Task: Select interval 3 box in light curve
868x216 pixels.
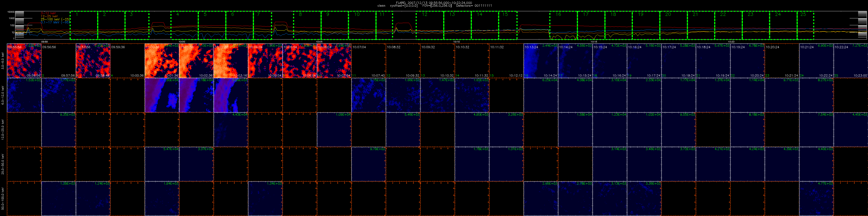Action: click(x=137, y=25)
